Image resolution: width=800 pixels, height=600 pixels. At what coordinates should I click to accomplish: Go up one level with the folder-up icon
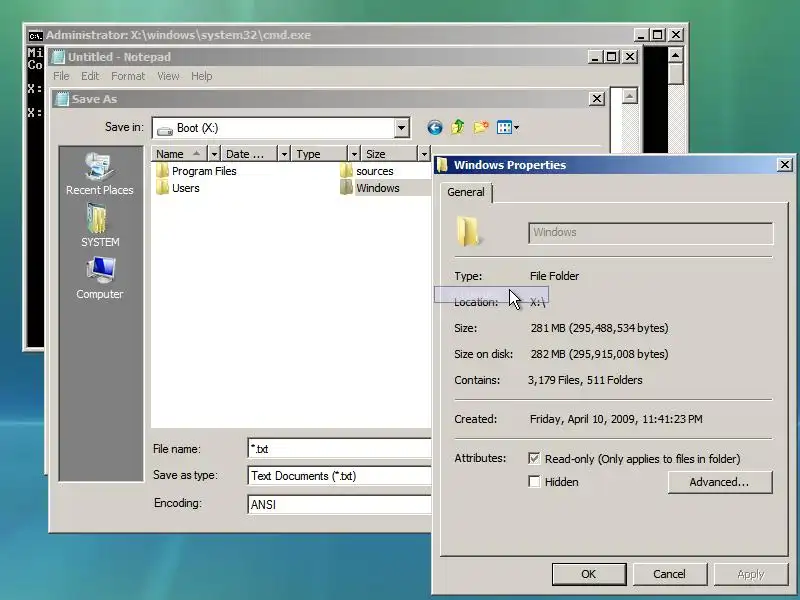point(458,127)
